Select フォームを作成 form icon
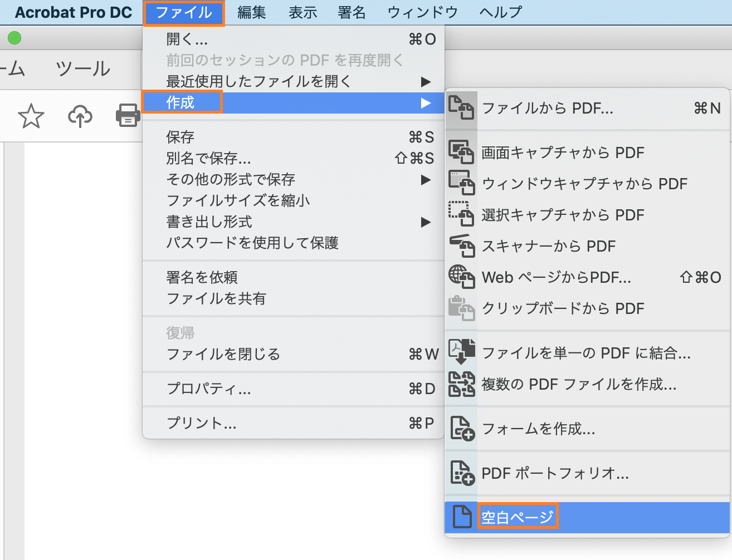 click(538, 429)
